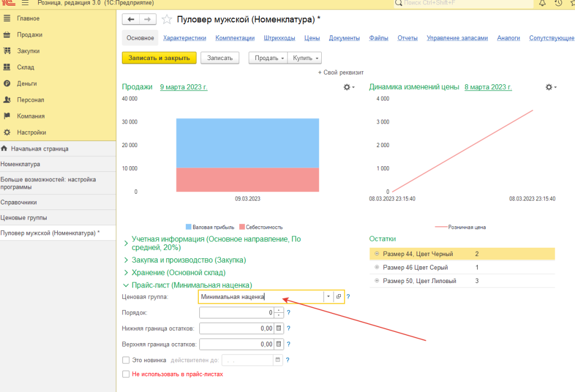Open the Купить dropdown button
Screen dimensions: 575x392
tap(305, 58)
